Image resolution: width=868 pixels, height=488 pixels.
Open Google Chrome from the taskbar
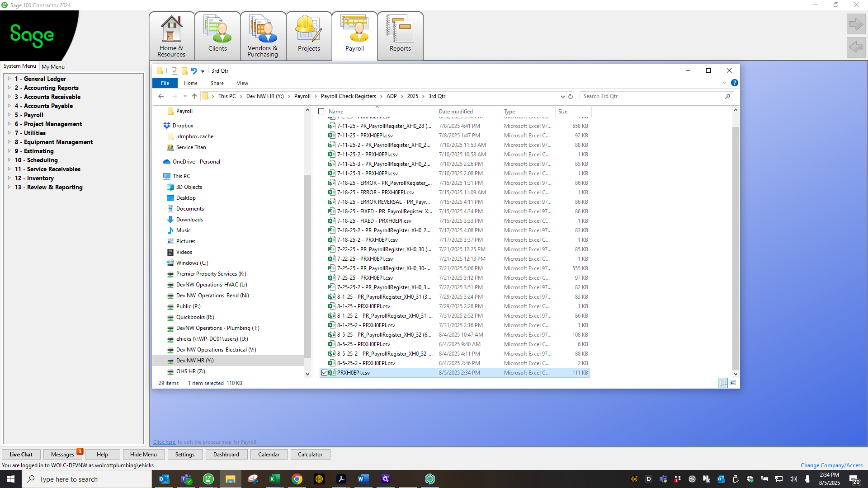click(x=297, y=479)
